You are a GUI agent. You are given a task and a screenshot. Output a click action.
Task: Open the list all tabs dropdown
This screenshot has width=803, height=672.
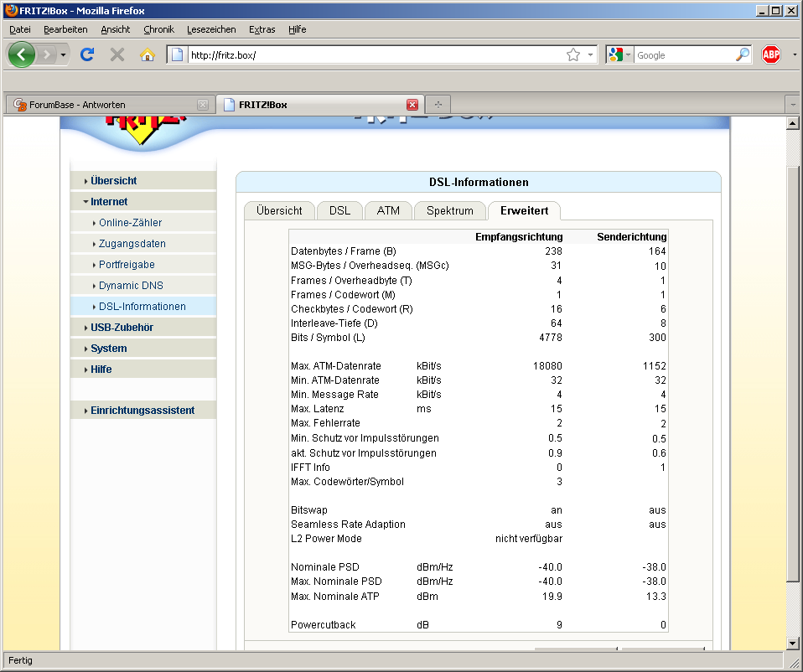tap(793, 105)
